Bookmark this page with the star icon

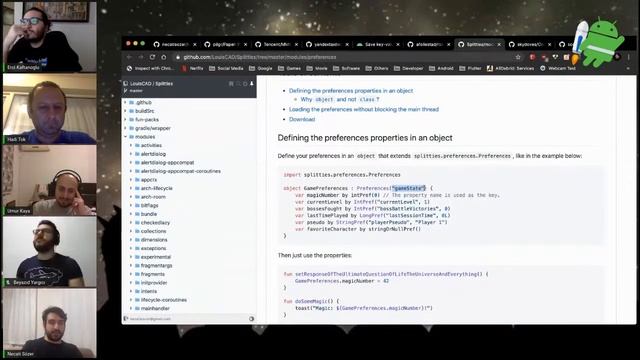pos(518,57)
